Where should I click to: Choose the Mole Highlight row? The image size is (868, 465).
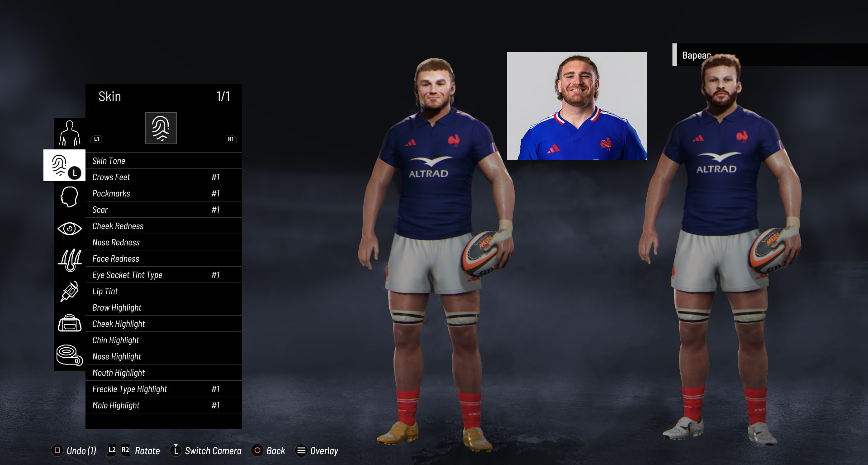click(x=164, y=405)
